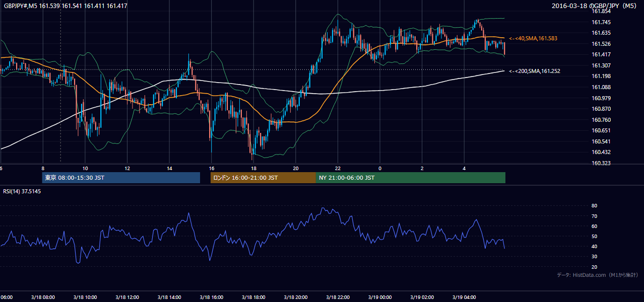Open the HistData.com data source credit
644x302 pixels.
(x=598, y=275)
